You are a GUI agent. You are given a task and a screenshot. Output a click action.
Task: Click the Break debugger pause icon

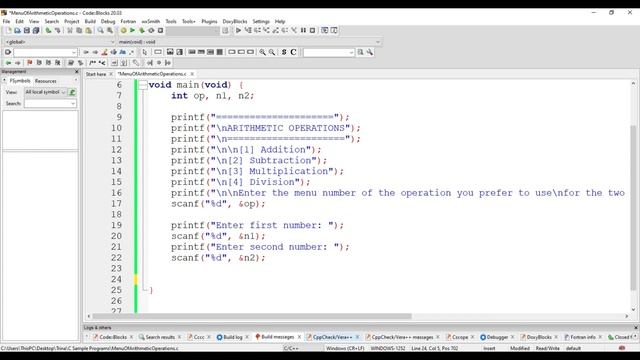click(x=303, y=31)
